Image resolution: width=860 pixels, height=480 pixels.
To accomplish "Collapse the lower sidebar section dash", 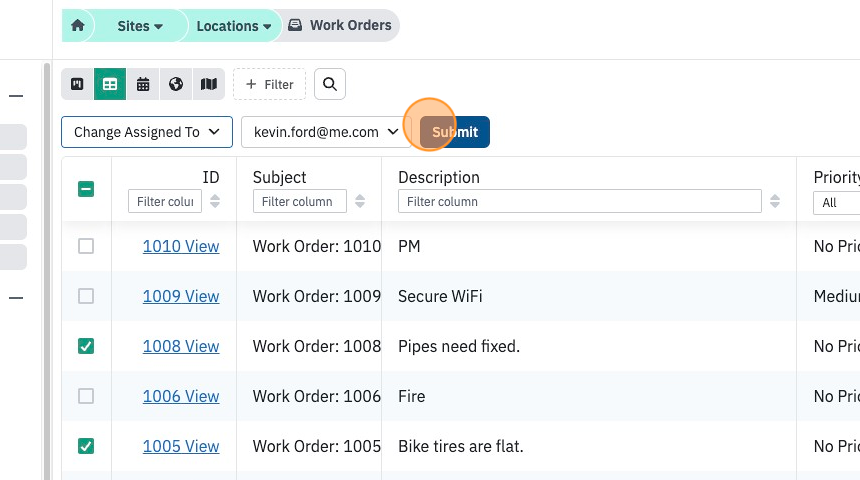I will [x=16, y=298].
